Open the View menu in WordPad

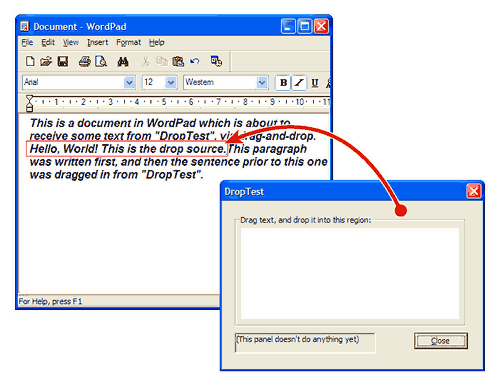click(71, 43)
